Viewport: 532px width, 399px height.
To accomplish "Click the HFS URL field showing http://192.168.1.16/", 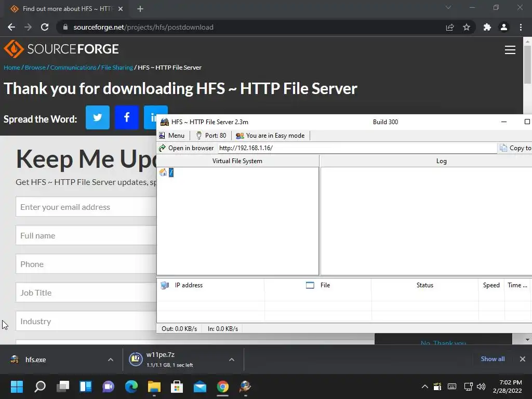I will (357, 148).
